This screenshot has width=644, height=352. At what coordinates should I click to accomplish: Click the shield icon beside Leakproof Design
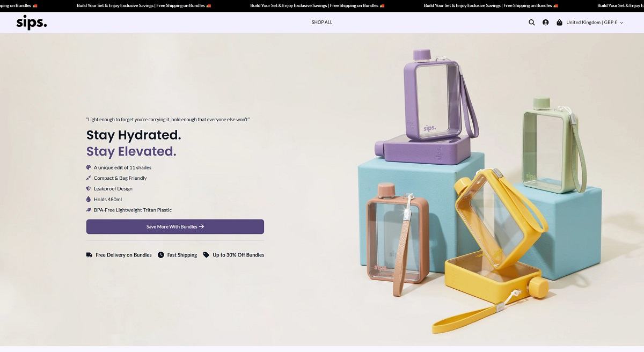pyautogui.click(x=89, y=188)
